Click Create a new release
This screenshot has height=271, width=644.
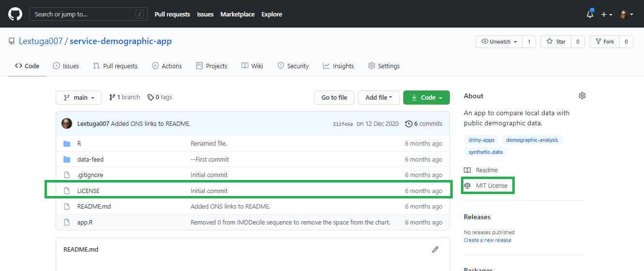pyautogui.click(x=488, y=240)
